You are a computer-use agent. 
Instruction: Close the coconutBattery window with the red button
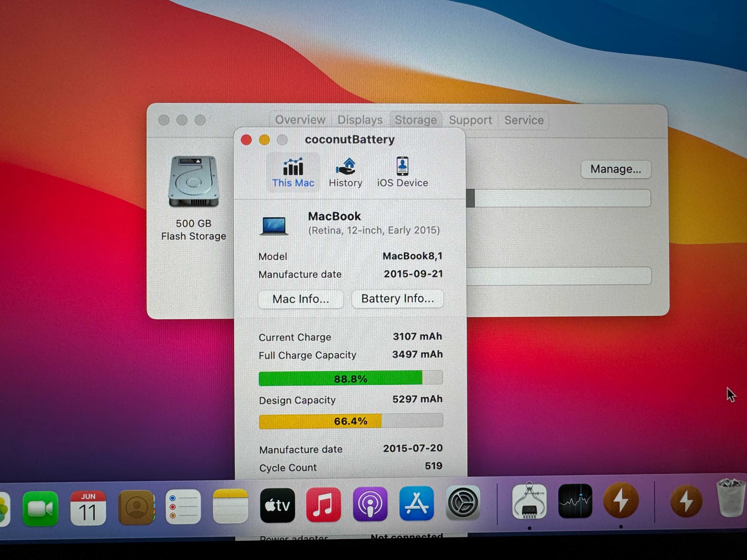click(246, 139)
